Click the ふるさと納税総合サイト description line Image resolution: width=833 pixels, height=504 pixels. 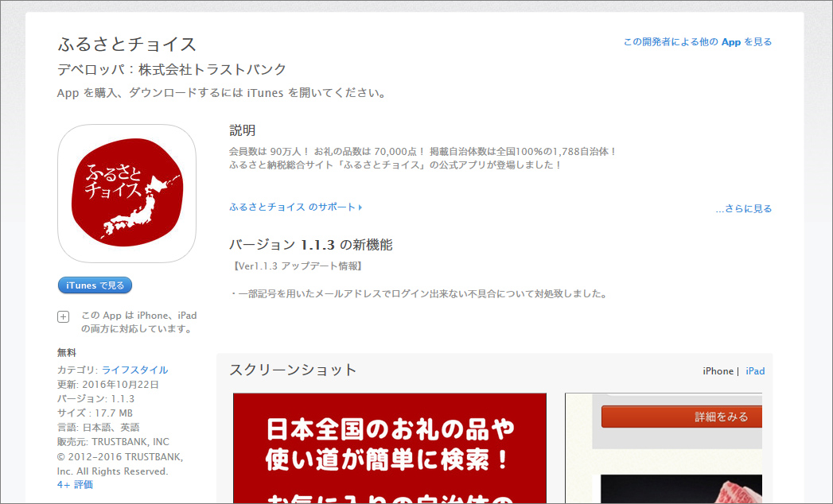(395, 165)
